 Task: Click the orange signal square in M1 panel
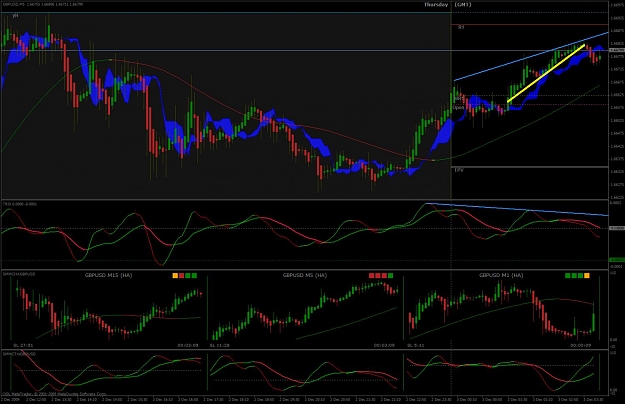(587, 276)
